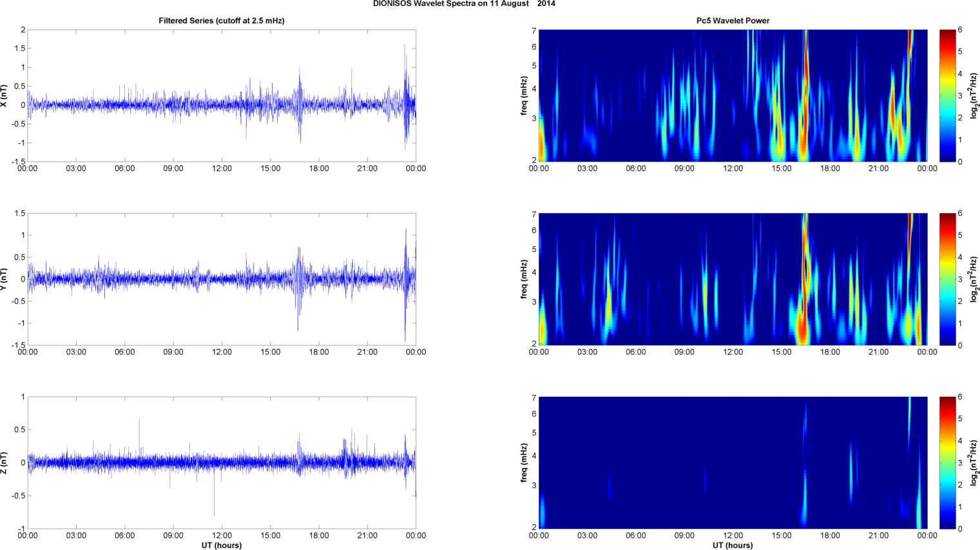This screenshot has width=980, height=550.
Task: Click the '06:00' tick label under the Y time series
Action: coord(124,352)
